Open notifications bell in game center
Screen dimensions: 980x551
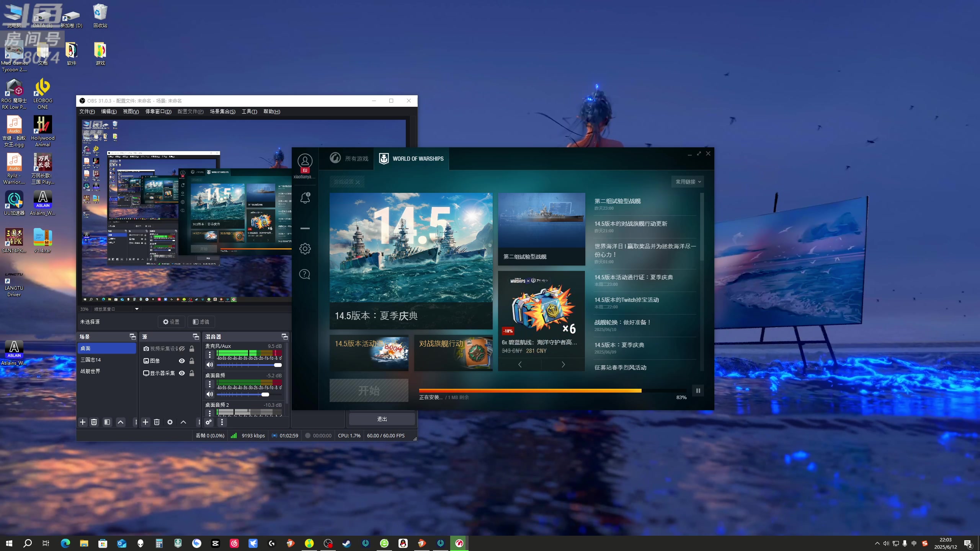(305, 198)
